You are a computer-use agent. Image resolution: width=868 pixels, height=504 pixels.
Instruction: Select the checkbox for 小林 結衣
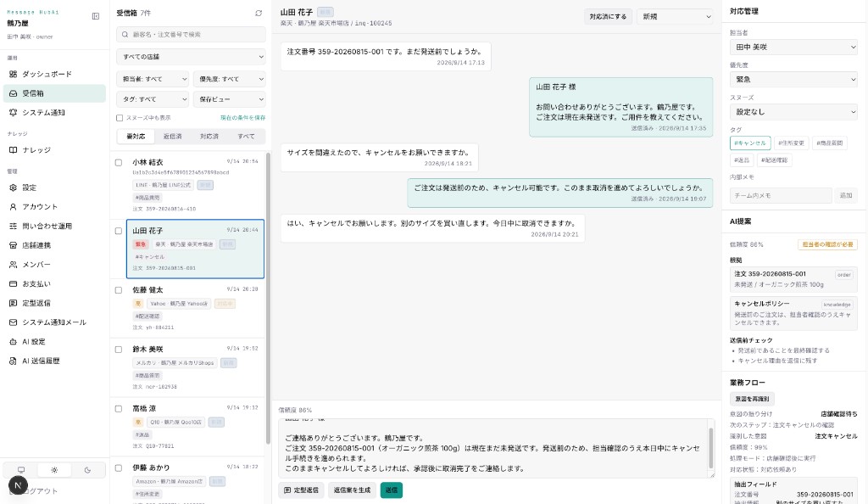[x=119, y=162]
